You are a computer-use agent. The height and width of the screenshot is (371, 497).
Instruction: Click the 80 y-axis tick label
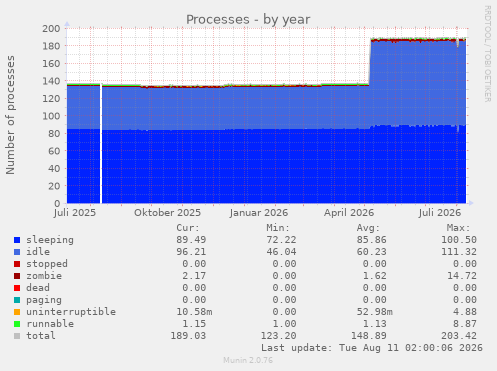[x=54, y=133]
